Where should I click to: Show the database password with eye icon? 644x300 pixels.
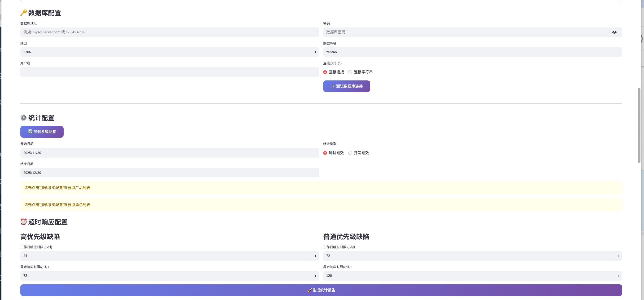(614, 32)
